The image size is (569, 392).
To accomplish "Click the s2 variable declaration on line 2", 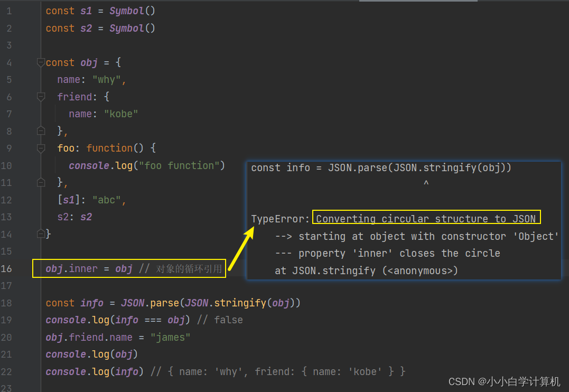I will (86, 29).
